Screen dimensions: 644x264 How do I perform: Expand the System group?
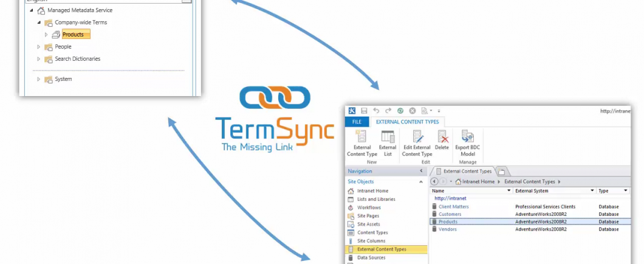click(x=39, y=79)
